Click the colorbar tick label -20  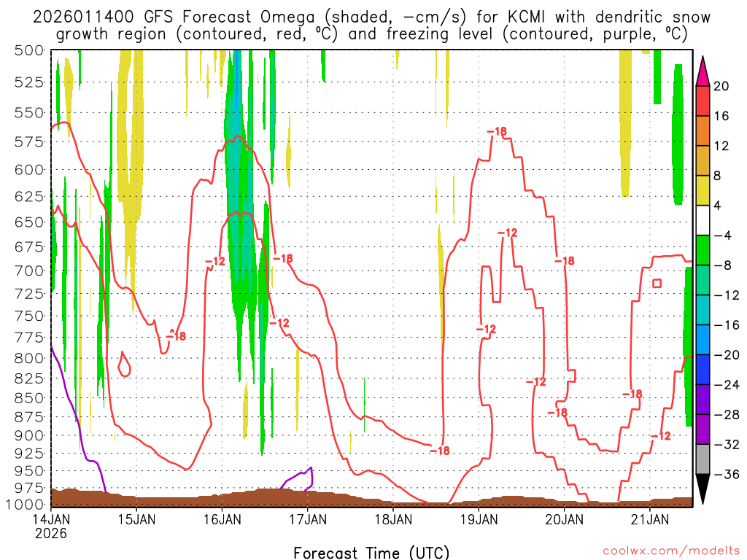[727, 355]
